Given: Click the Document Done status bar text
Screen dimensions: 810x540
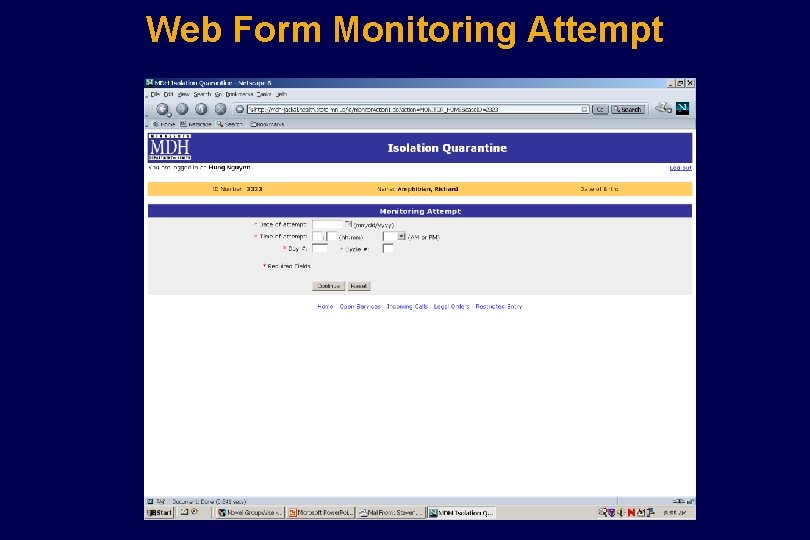Looking at the screenshot, I should (209, 501).
